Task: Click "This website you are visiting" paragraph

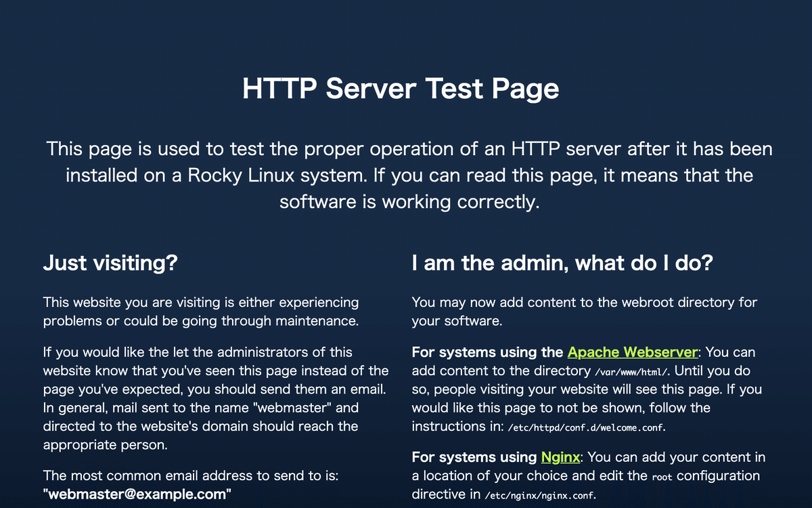Action: [201, 312]
